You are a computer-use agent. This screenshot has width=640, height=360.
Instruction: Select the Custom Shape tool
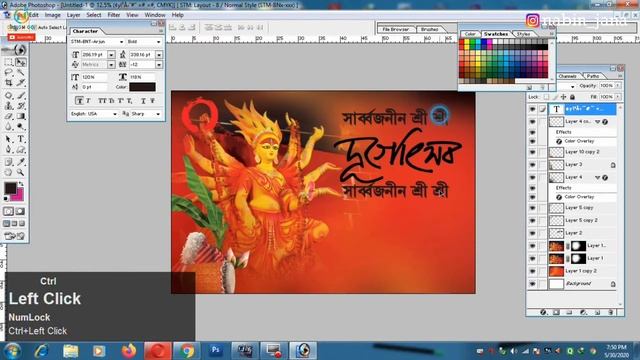(20, 150)
